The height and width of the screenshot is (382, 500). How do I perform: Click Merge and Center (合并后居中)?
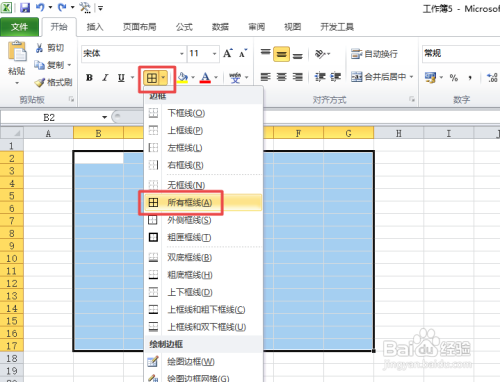tap(379, 77)
